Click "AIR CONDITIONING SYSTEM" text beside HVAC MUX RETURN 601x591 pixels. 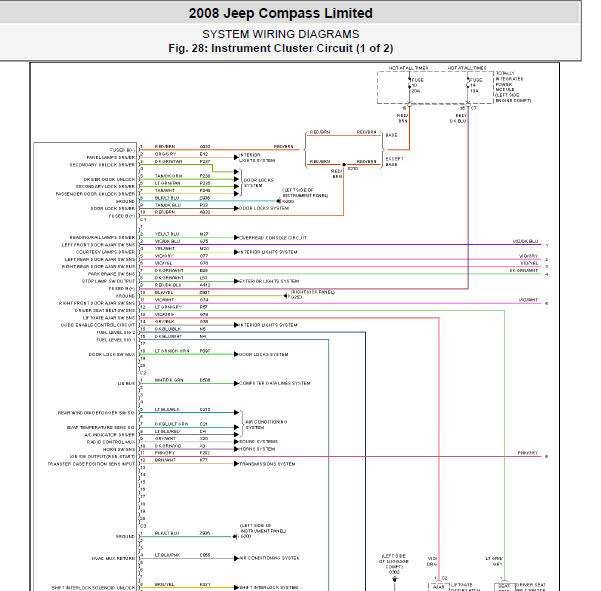[269, 558]
